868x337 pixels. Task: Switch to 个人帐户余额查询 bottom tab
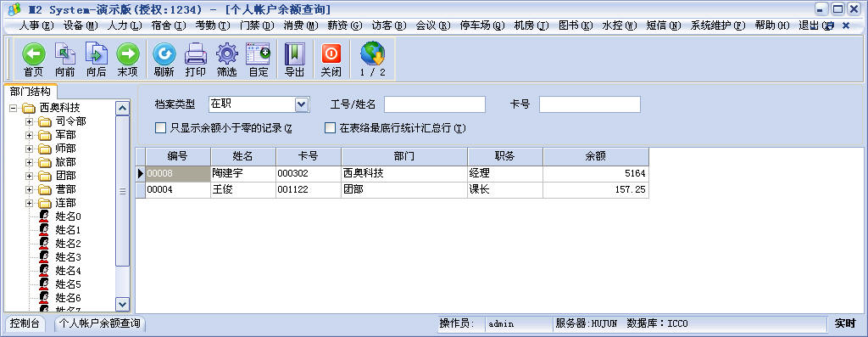[x=100, y=323]
